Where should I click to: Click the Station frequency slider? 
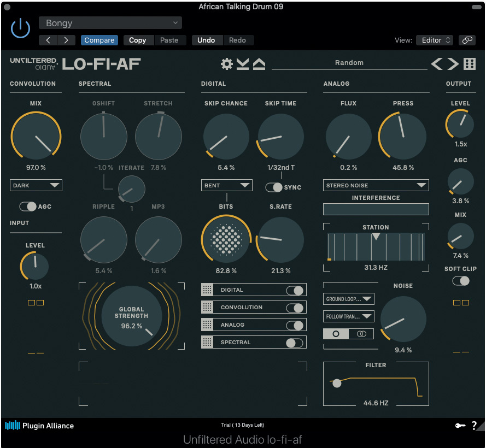(x=376, y=246)
